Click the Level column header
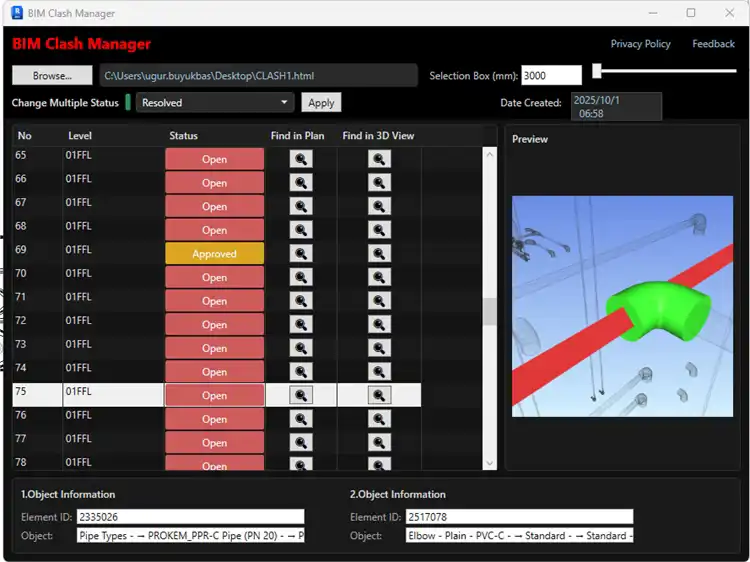 pos(80,136)
